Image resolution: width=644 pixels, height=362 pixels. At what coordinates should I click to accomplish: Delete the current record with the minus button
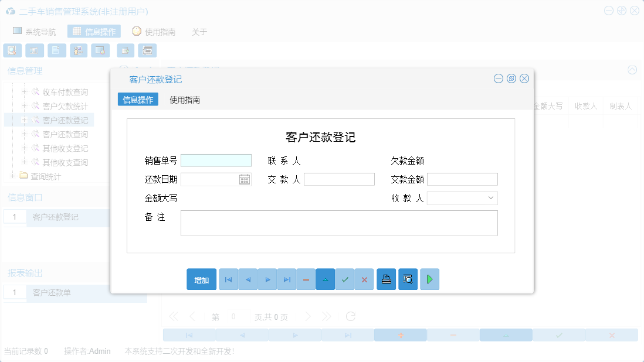(306, 279)
